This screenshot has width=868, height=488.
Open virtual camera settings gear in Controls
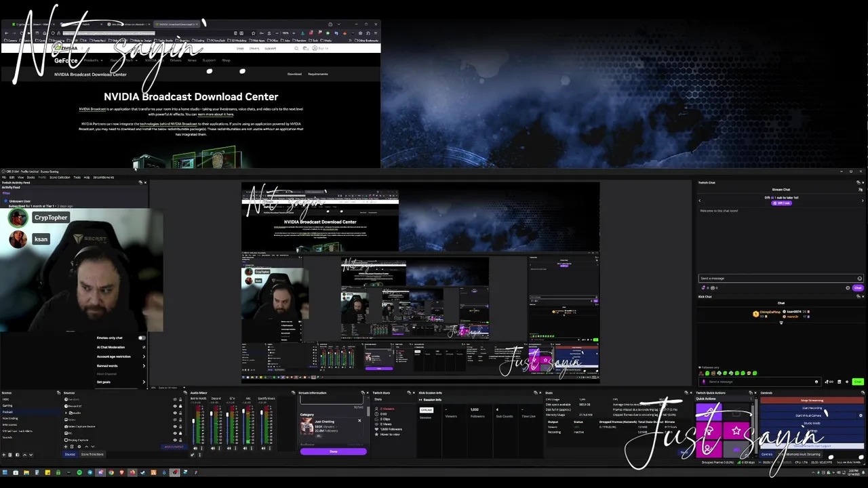point(861,415)
